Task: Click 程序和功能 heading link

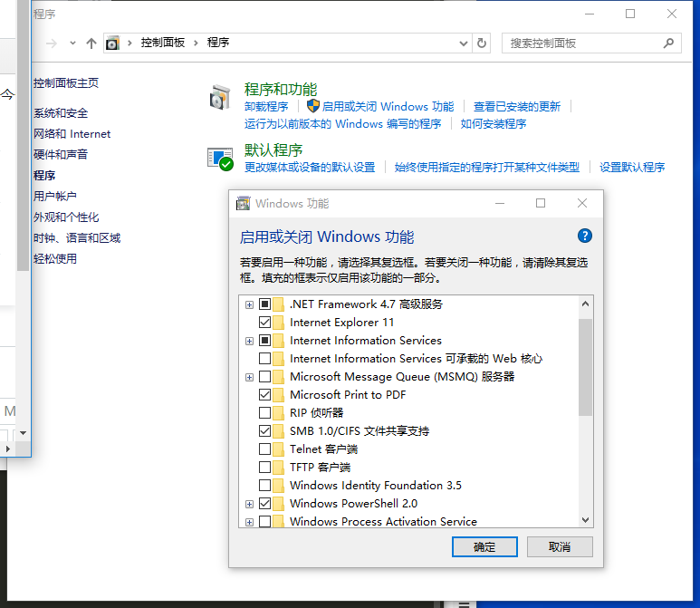Action: coord(281,89)
